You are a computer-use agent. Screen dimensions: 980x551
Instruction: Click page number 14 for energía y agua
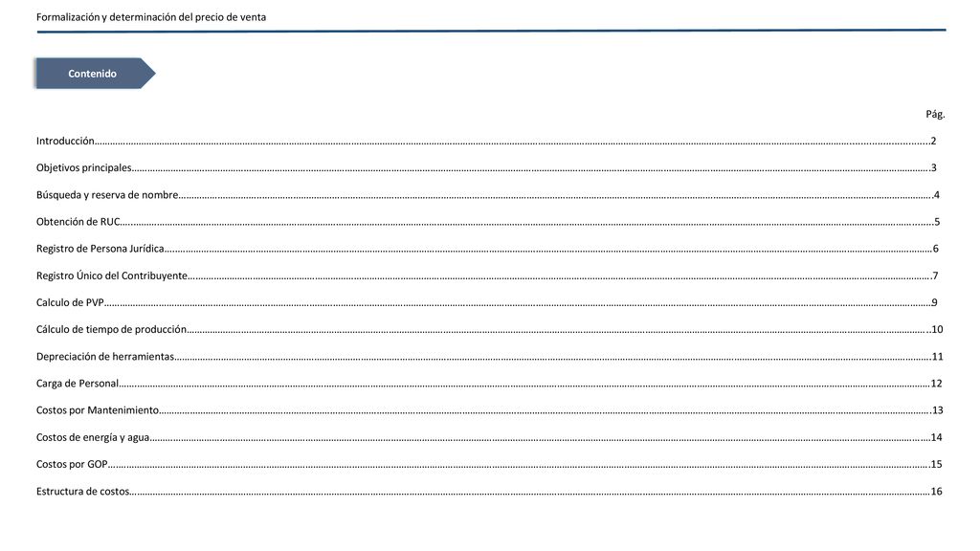[936, 437]
